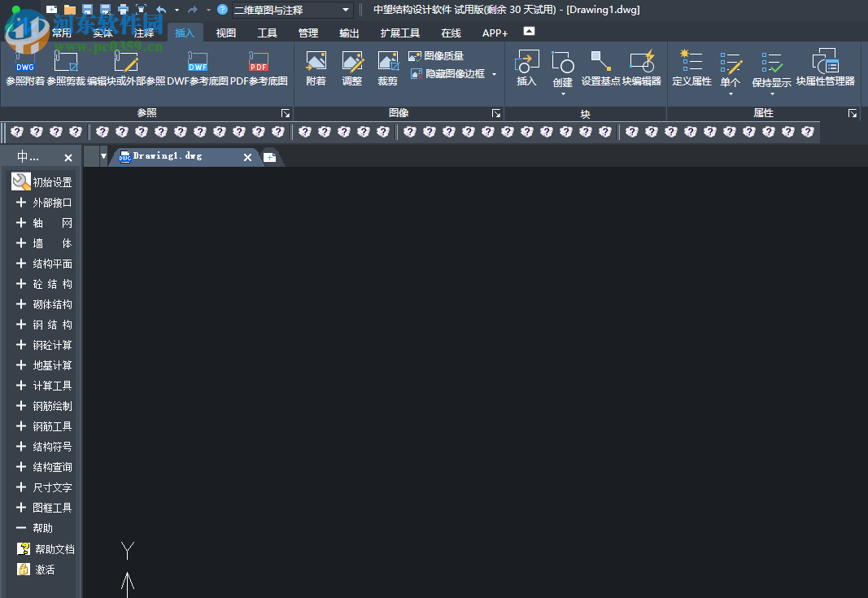Click the Open folder icon in quick access toolbar
Screen dimensions: 868x598
pyautogui.click(x=70, y=10)
